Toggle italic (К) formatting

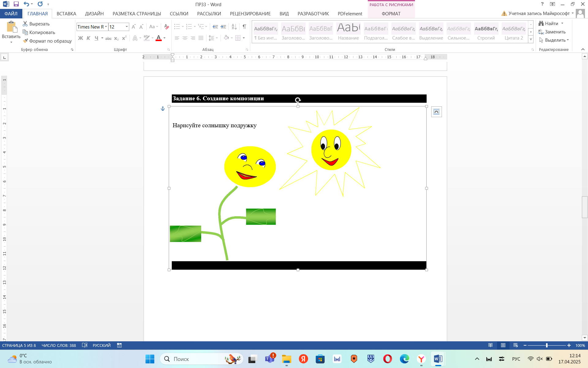click(x=88, y=38)
